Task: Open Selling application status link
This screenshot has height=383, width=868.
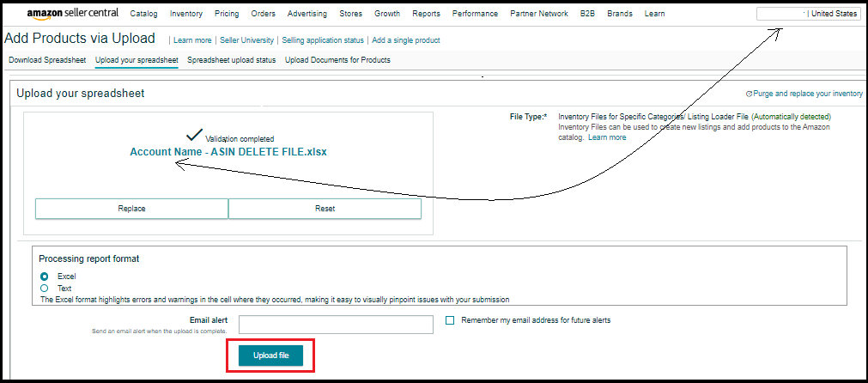Action: coord(323,40)
